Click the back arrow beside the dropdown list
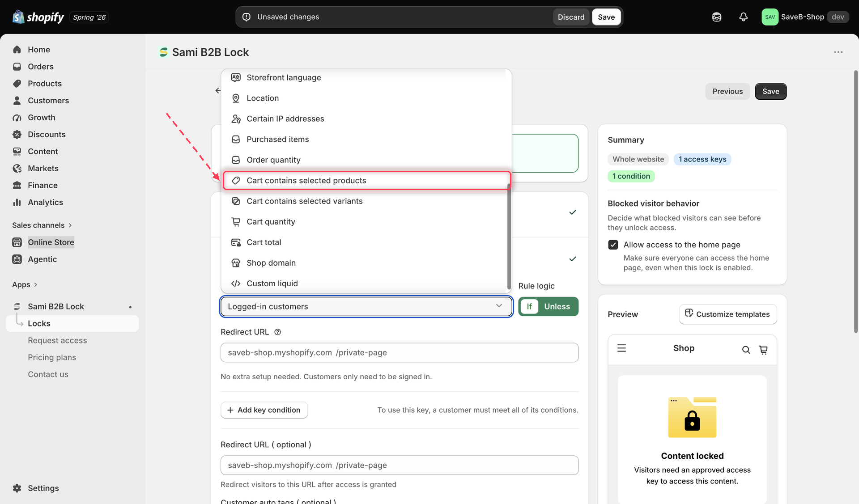 218,91
